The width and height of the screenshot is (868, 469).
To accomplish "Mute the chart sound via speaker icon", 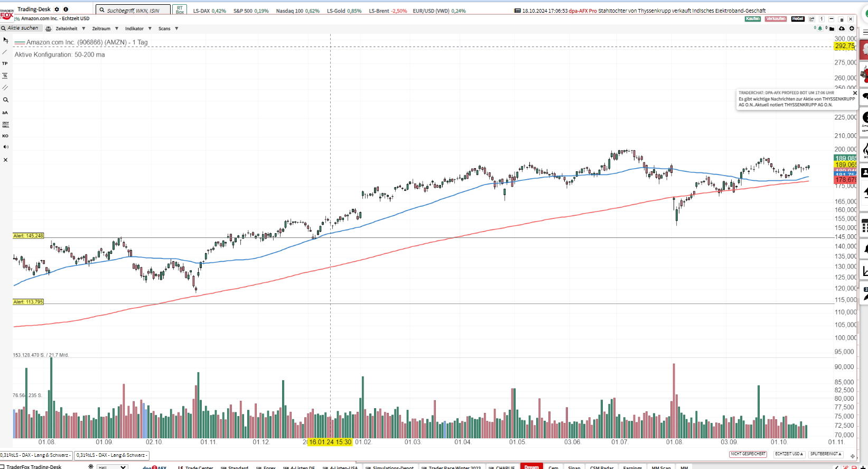I will [x=5, y=147].
